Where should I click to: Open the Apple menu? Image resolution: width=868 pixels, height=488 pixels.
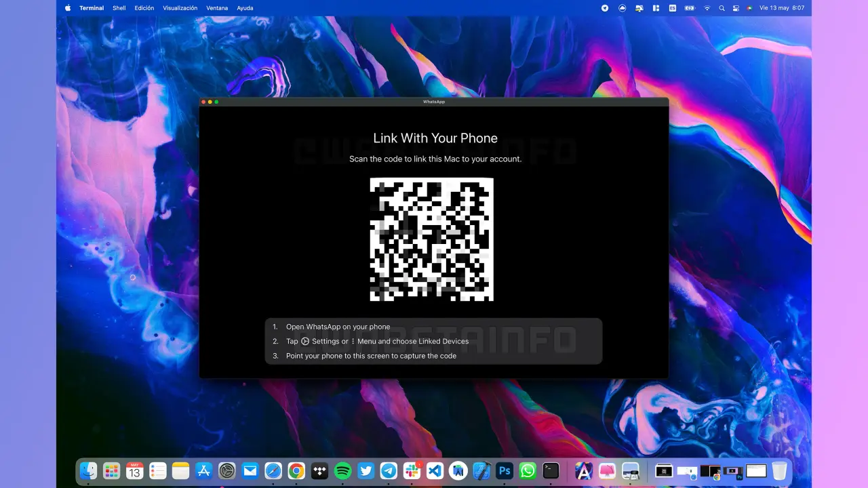click(x=67, y=8)
